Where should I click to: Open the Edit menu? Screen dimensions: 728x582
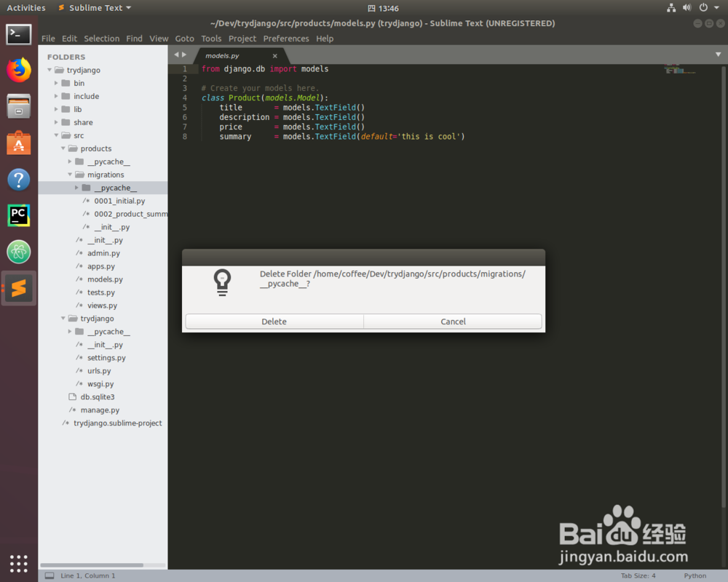click(69, 39)
